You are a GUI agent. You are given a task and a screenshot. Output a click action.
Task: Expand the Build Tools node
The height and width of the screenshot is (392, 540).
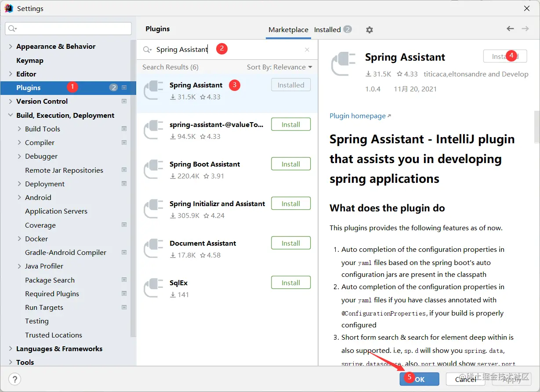click(x=19, y=129)
